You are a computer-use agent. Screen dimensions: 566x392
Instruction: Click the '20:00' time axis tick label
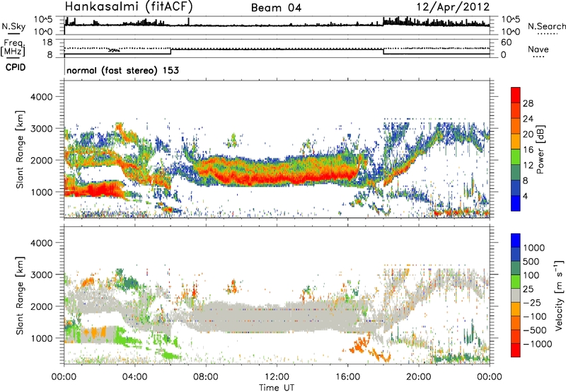pyautogui.click(x=419, y=377)
